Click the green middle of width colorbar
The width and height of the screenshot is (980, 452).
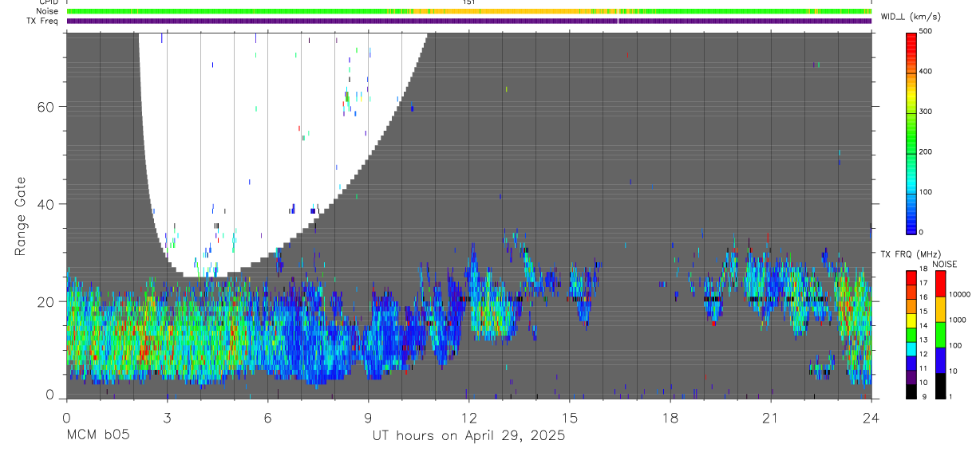911,132
